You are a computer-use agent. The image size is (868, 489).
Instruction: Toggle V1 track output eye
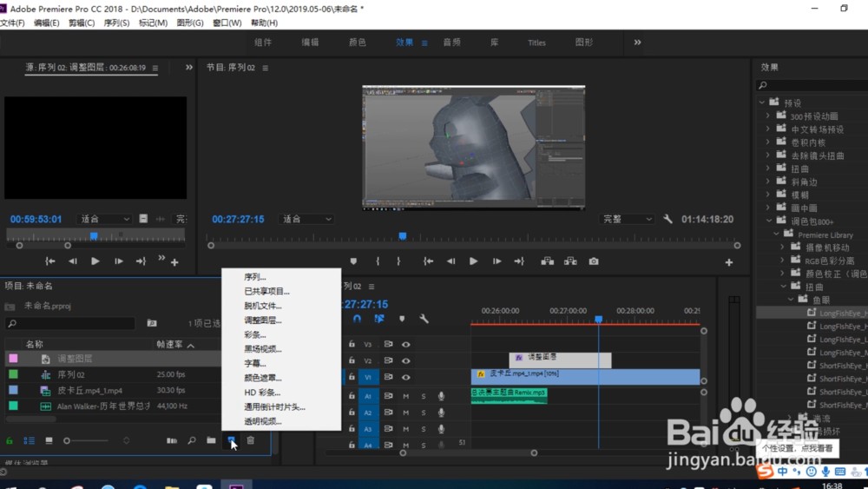(x=405, y=377)
